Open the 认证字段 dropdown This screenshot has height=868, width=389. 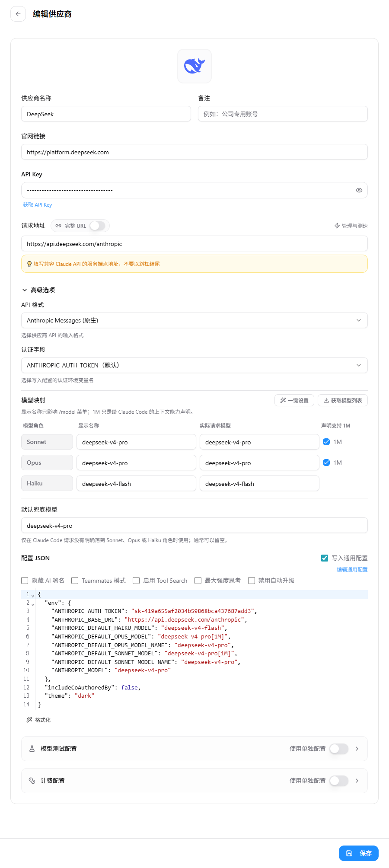click(x=194, y=365)
